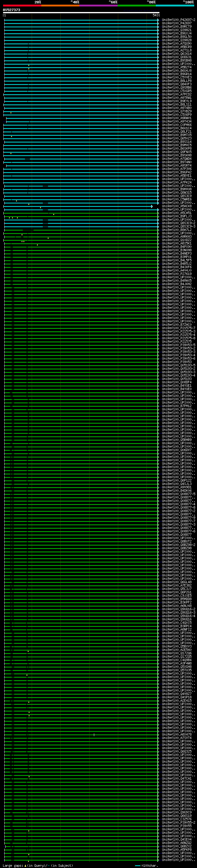Select the UniRef100_P21575-7 label
The height and width of the screenshot is (868, 197).
click(179, 328)
